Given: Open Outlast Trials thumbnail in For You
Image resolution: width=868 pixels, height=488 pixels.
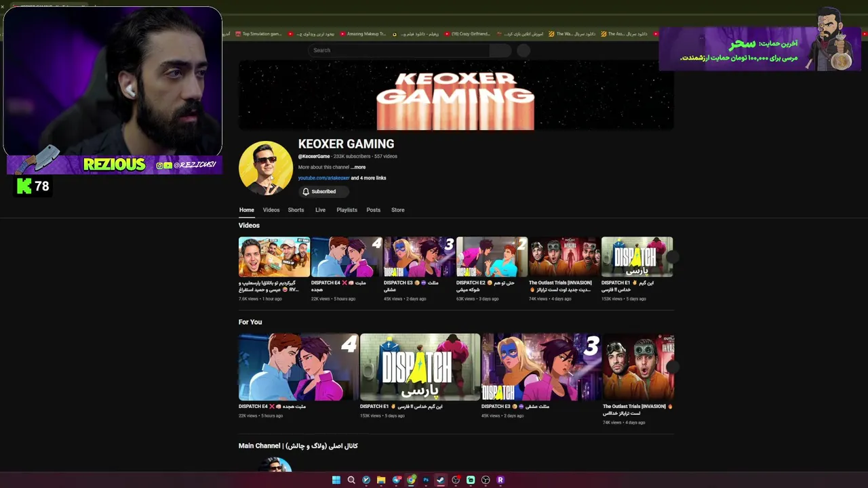Looking at the screenshot, I should [639, 367].
